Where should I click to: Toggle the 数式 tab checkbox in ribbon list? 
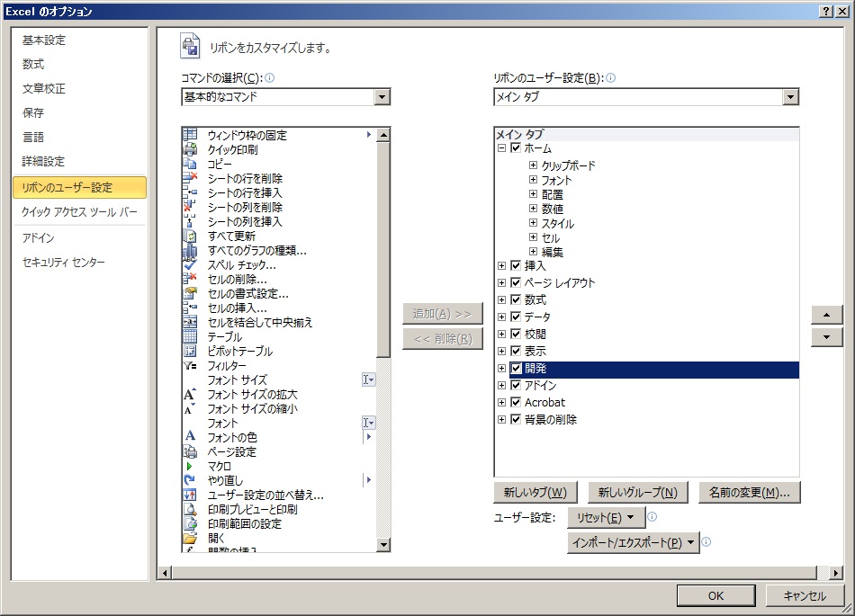coord(516,299)
